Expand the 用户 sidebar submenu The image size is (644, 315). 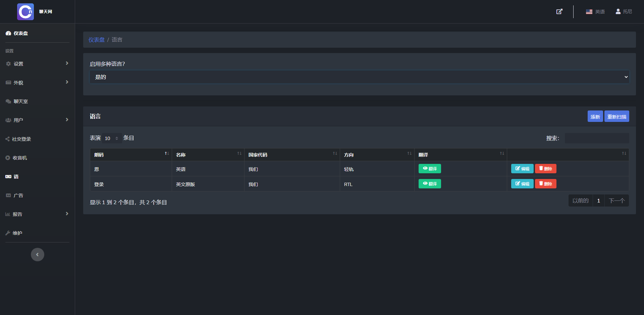[37, 120]
